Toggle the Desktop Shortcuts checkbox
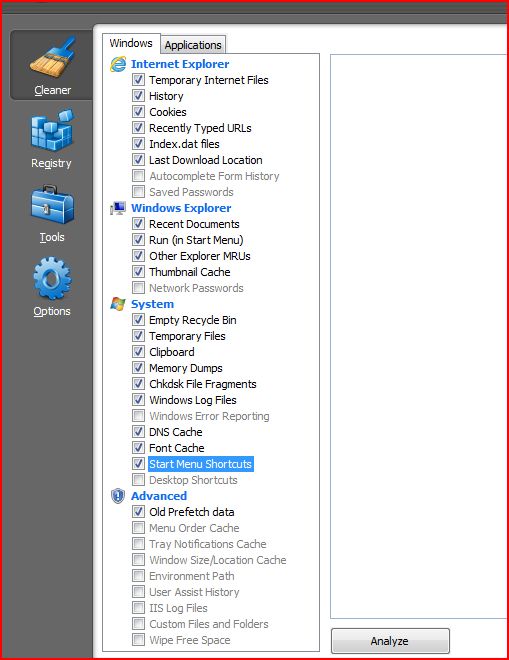Screen dimensions: 509x660 [x=138, y=479]
